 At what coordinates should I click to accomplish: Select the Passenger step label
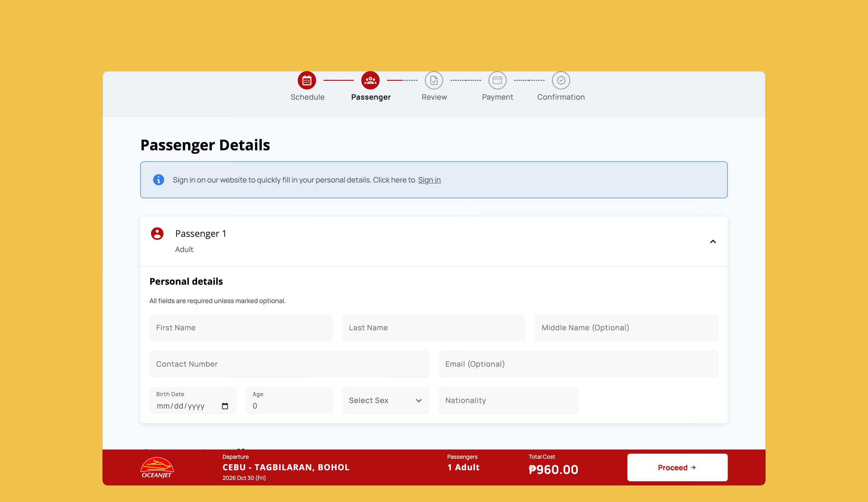point(371,97)
